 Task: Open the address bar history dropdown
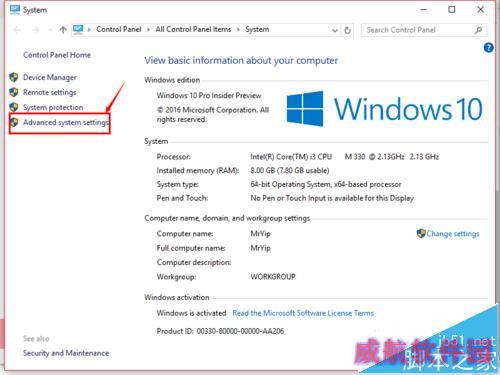[335, 30]
